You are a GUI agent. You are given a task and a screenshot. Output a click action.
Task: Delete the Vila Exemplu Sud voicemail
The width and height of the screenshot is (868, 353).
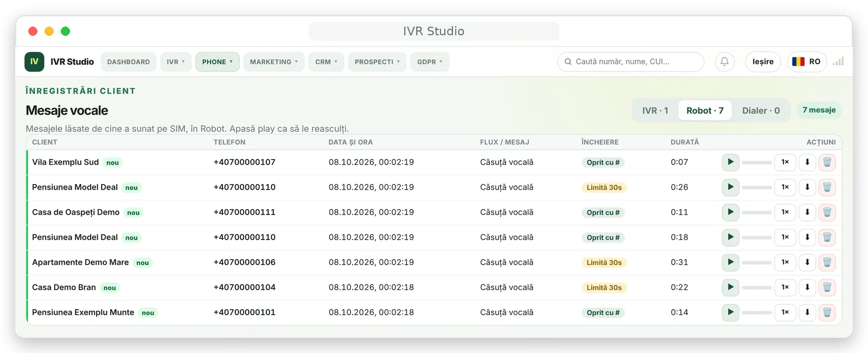pos(827,162)
